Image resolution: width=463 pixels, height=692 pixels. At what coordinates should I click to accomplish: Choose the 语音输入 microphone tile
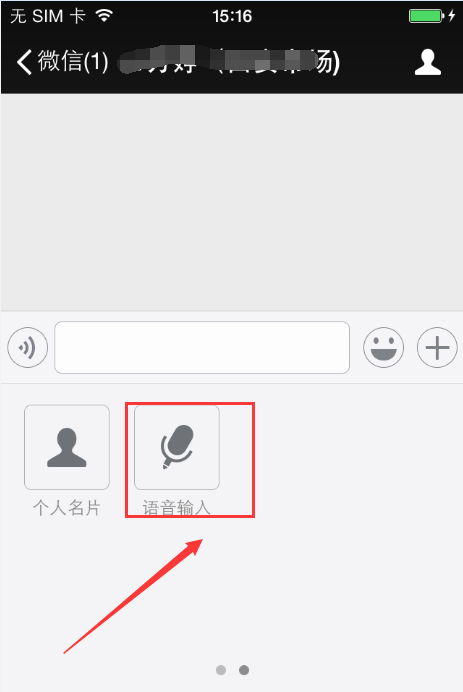point(177,447)
